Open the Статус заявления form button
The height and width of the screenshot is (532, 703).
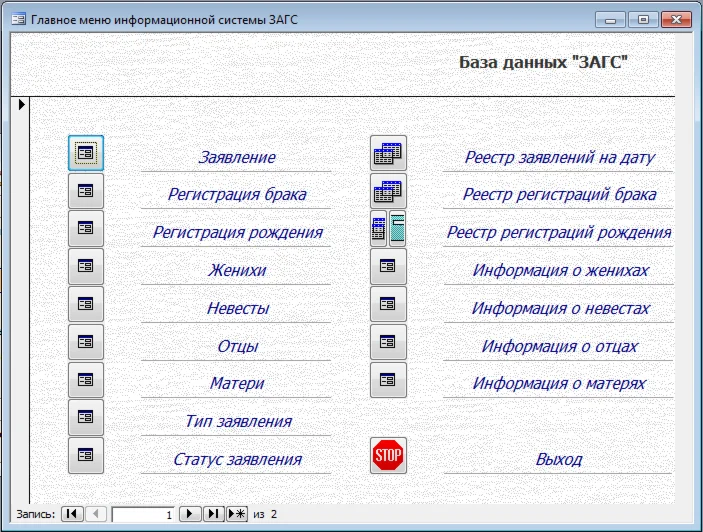[86, 456]
